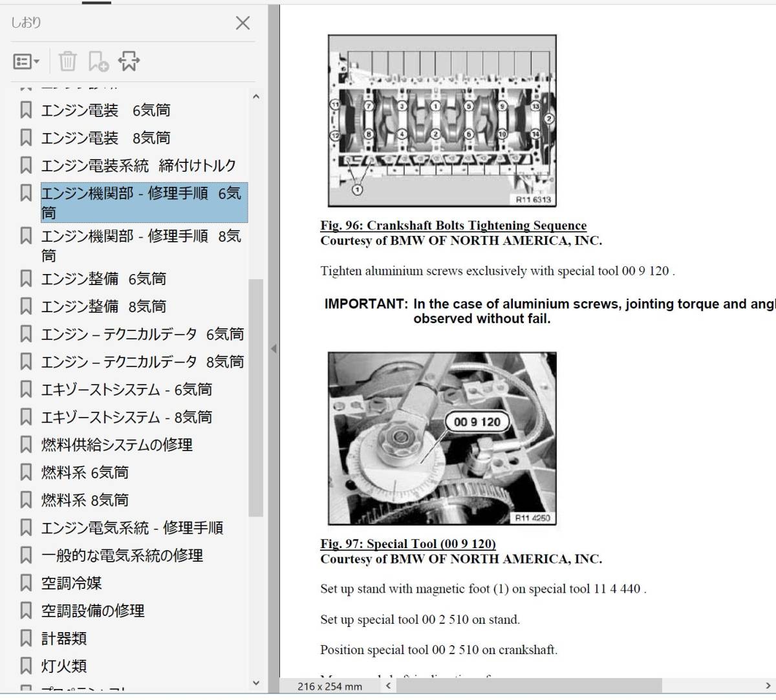Image resolution: width=776 pixels, height=700 pixels.
Task: Open bookmark 燃料系 6気筒
Action: 85,473
